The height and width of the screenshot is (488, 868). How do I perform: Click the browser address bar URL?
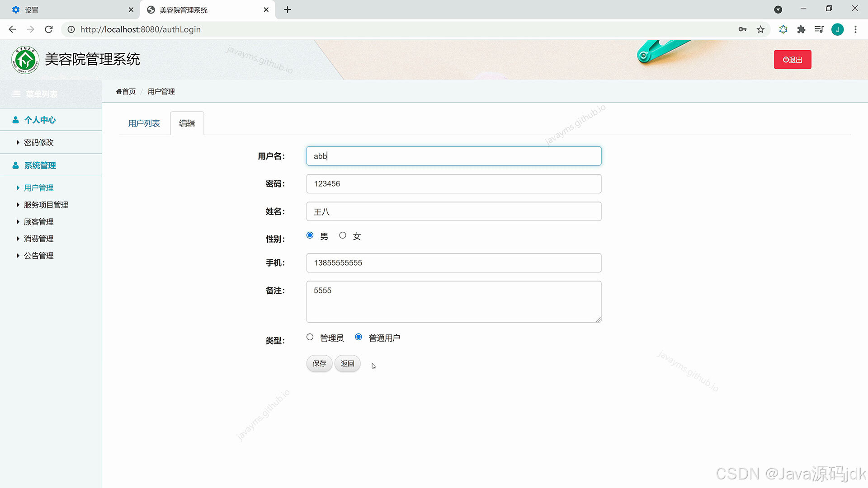click(x=141, y=29)
